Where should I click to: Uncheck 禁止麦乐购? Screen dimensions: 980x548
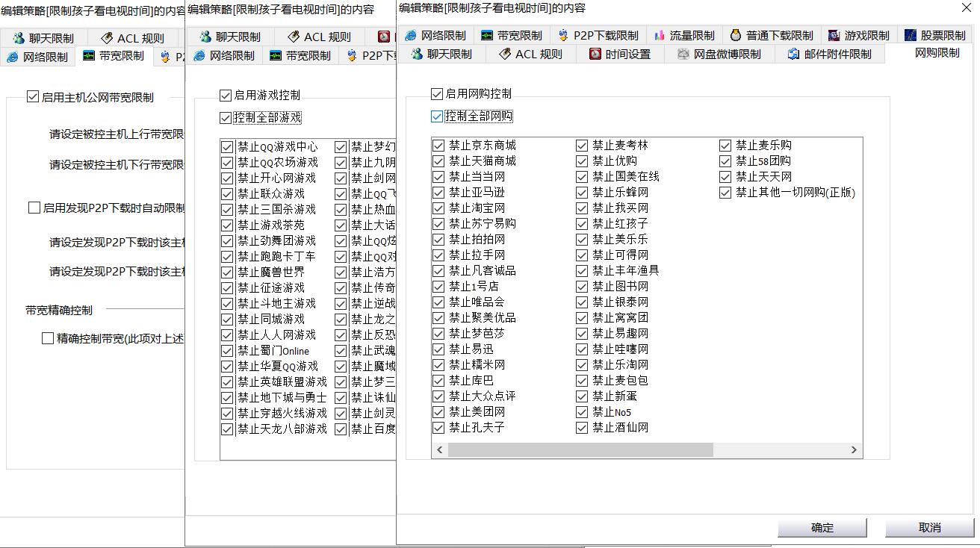tap(725, 146)
